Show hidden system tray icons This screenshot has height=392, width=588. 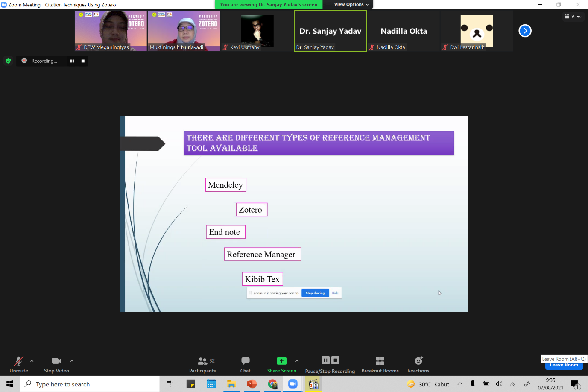(x=460, y=384)
